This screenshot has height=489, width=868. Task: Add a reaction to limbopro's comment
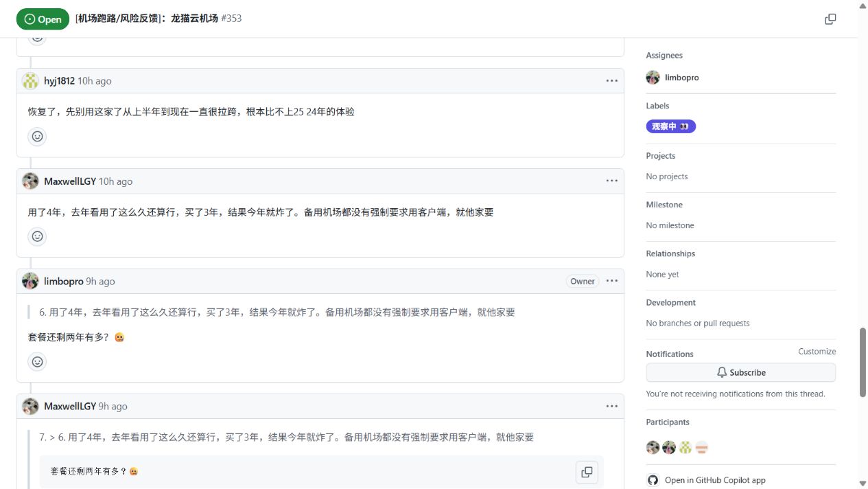(x=38, y=361)
